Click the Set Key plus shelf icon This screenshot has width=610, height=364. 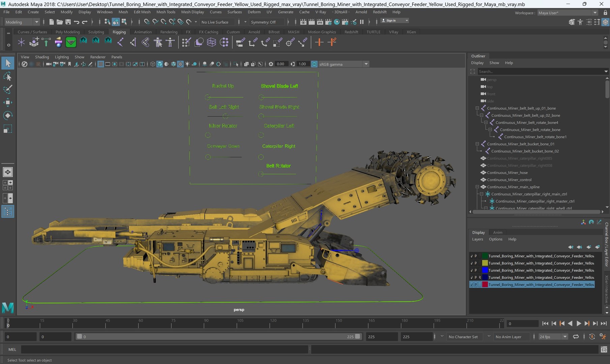point(319,42)
